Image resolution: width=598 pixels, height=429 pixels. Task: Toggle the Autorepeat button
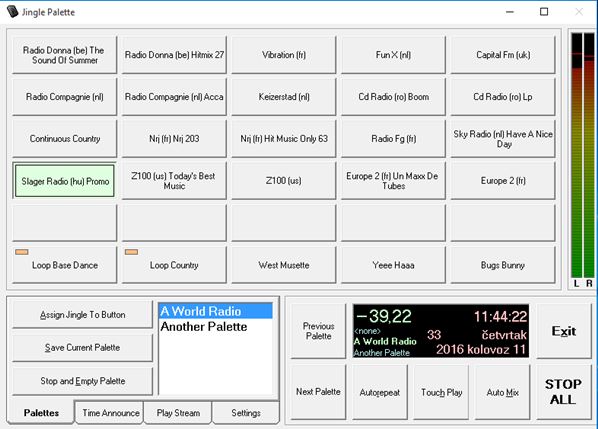(x=380, y=392)
